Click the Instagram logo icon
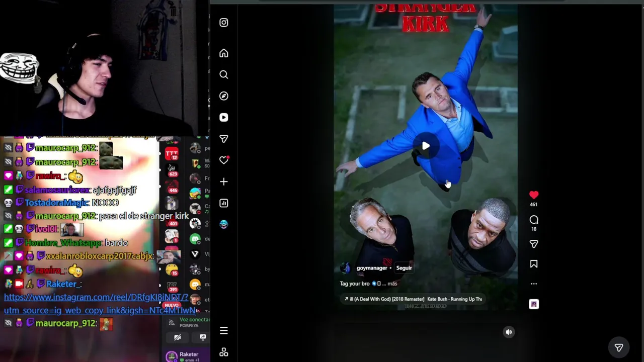644x362 pixels. (x=224, y=23)
